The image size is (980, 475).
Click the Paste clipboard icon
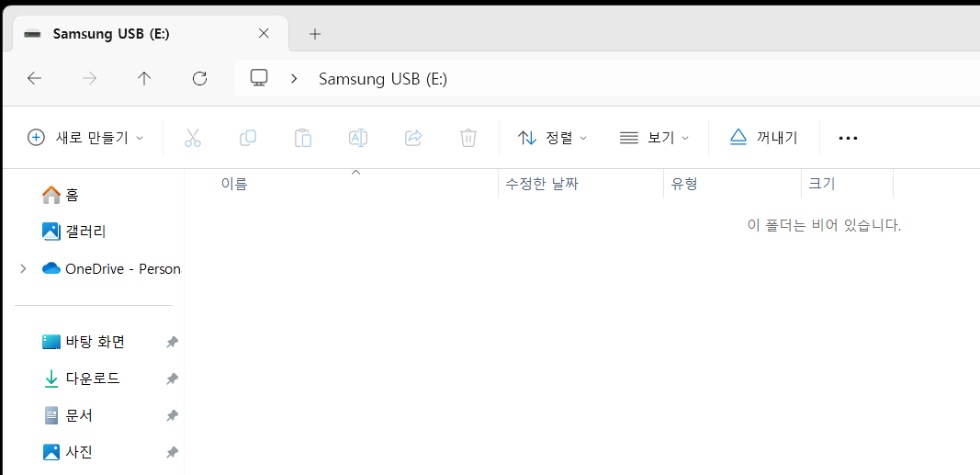click(303, 138)
